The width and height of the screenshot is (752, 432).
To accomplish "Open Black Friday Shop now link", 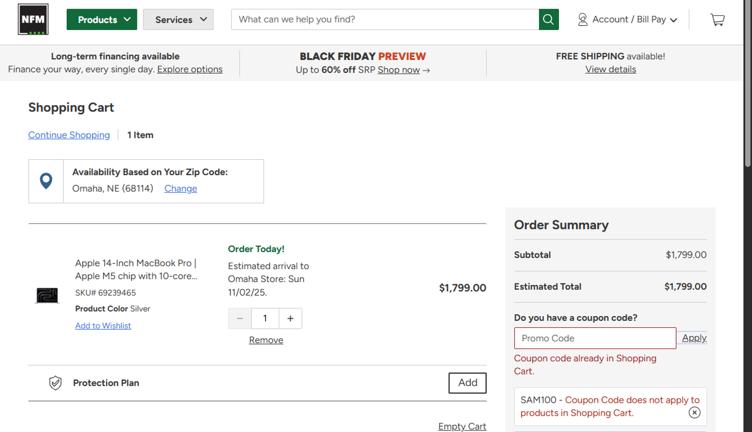I will (x=399, y=70).
